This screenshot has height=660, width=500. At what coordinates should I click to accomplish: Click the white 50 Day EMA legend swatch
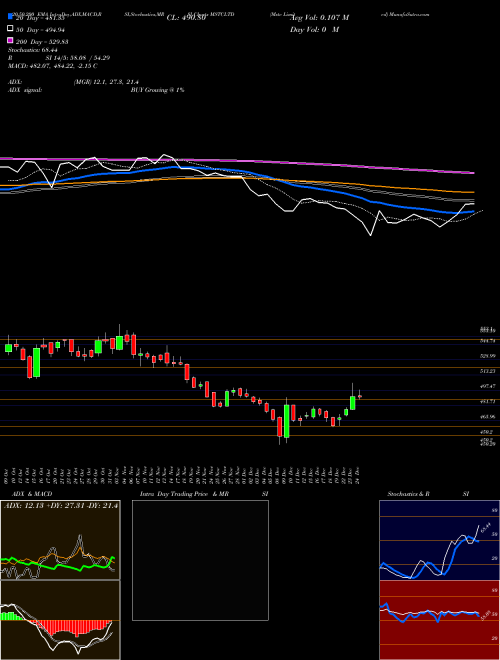(x=11, y=29)
